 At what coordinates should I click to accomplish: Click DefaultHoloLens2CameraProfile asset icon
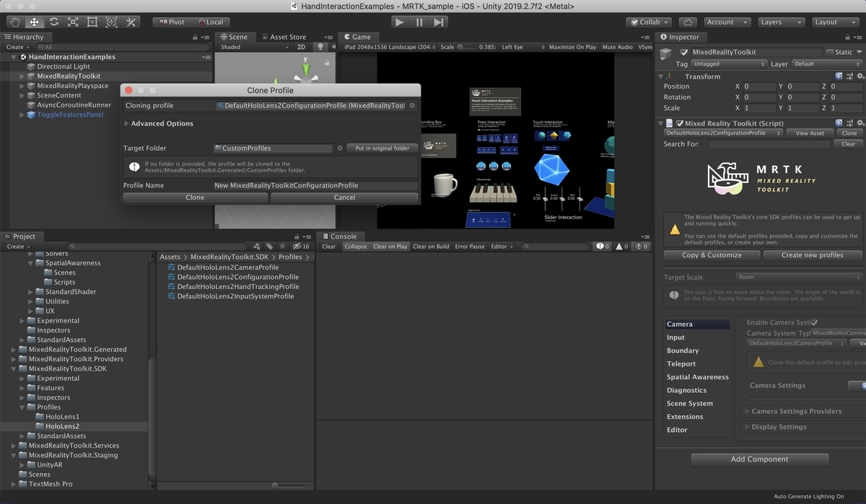(x=172, y=268)
